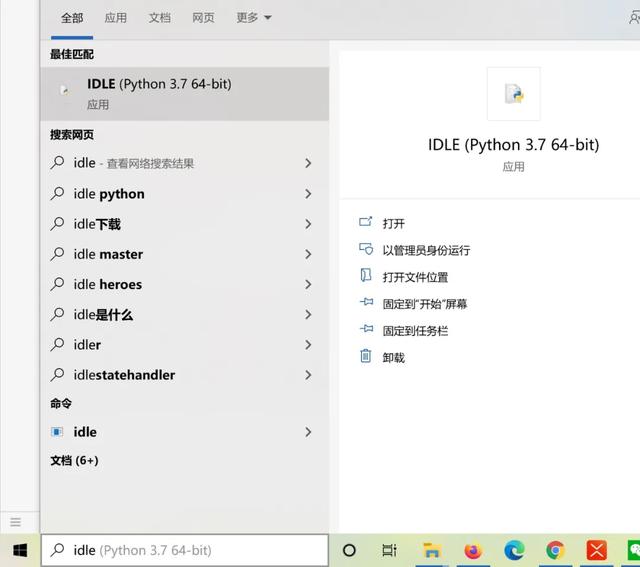
Task: Click the magnifier icon in search box
Action: pos(57,550)
